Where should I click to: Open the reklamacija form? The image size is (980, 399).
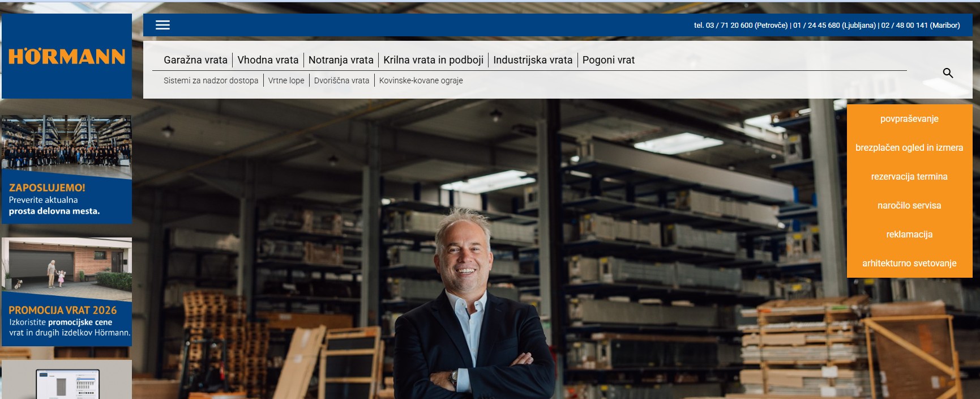(909, 235)
